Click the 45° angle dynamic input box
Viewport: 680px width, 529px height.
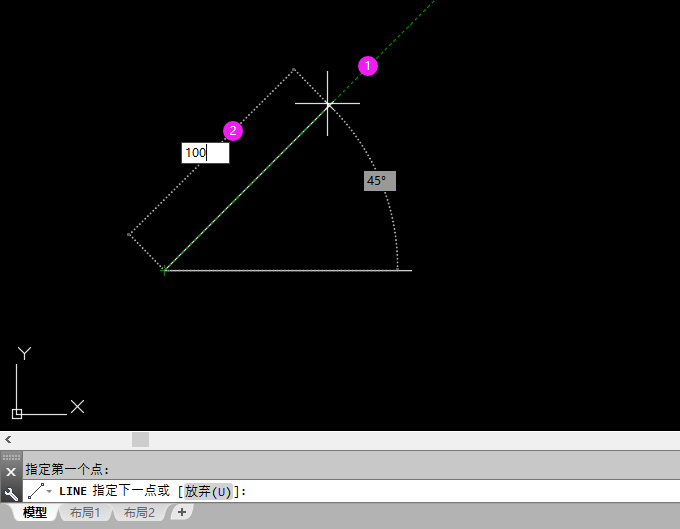pos(379,181)
